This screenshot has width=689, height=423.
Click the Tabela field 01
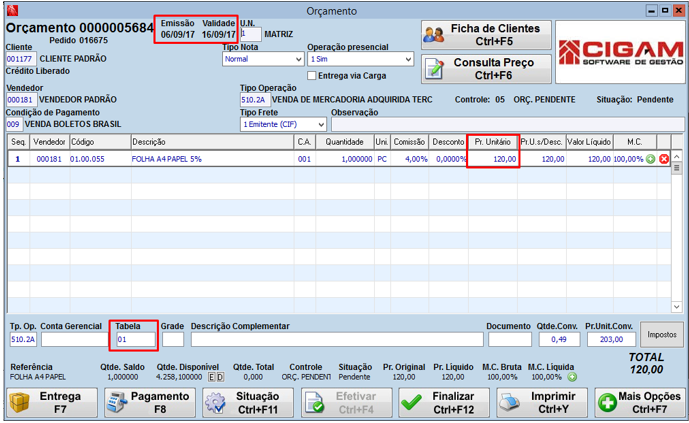[136, 340]
